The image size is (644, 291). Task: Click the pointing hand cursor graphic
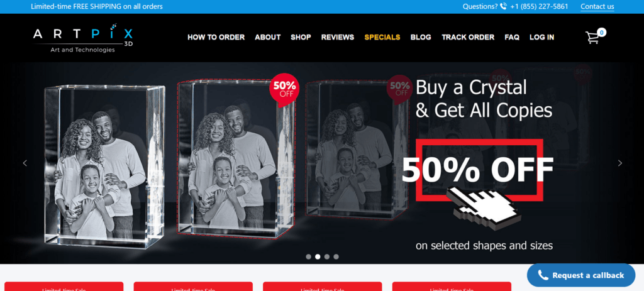484,207
